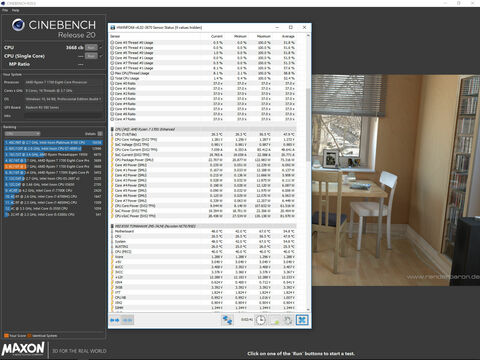Image resolution: width=480 pixels, height=360 pixels.
Task: Toggle checkbox for CPU (Single Core) test
Action: point(101,56)
